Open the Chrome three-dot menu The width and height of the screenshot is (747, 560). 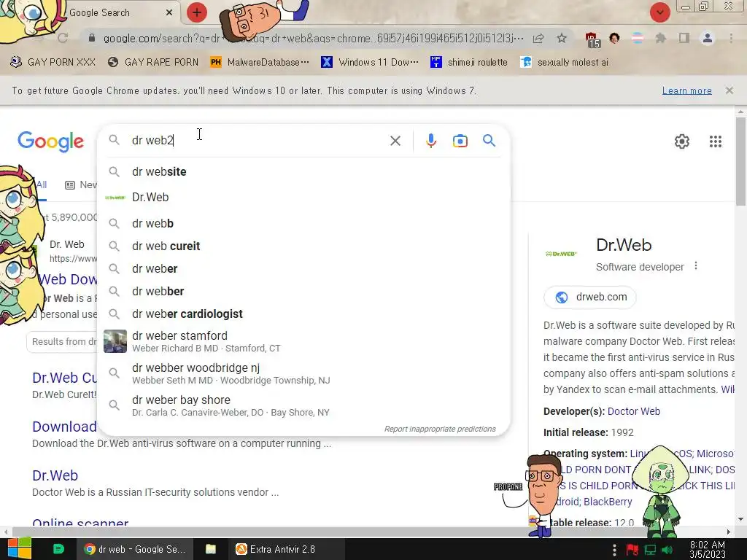click(x=731, y=38)
